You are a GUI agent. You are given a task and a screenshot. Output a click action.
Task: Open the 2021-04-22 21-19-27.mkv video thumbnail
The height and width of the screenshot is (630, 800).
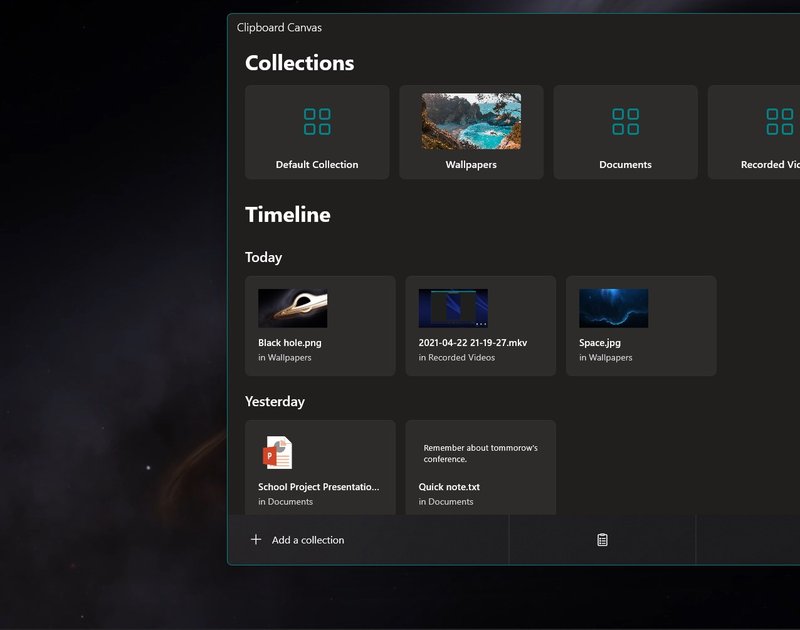(453, 308)
